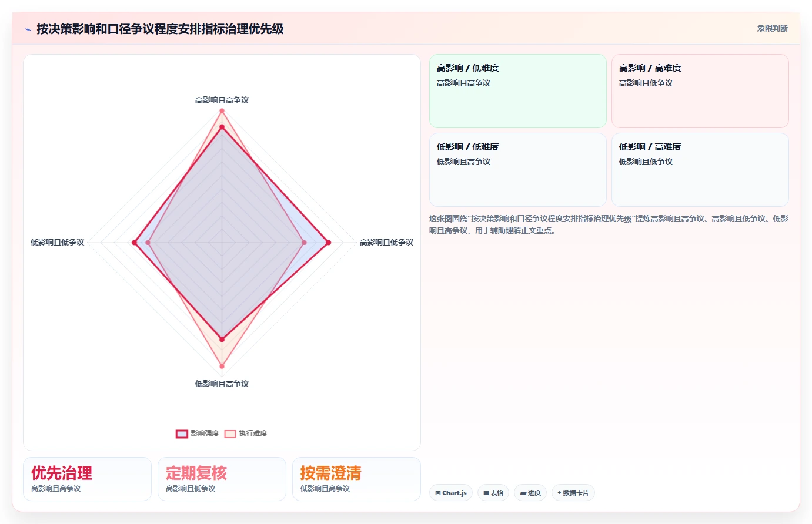Click 执行难度 data point at 高影响且高争议

[x=222, y=110]
